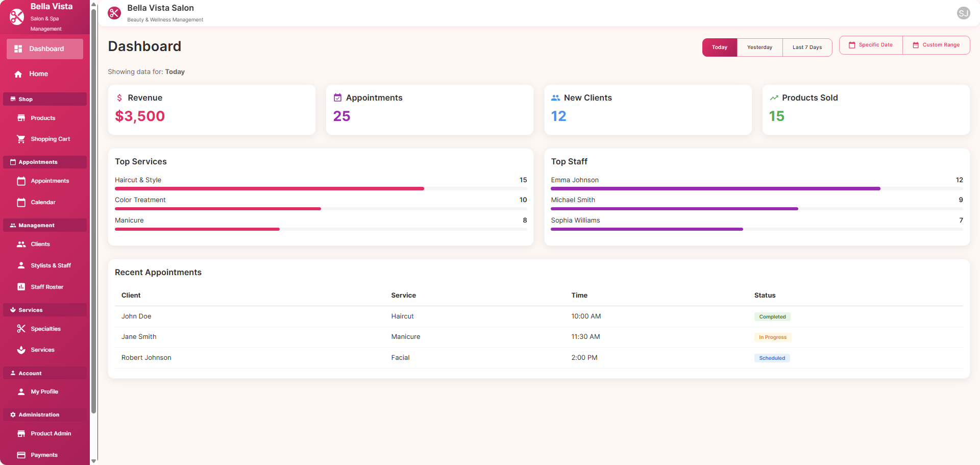Open the My Profile icon under Account
Screen dimensions: 980x465
[21, 391]
